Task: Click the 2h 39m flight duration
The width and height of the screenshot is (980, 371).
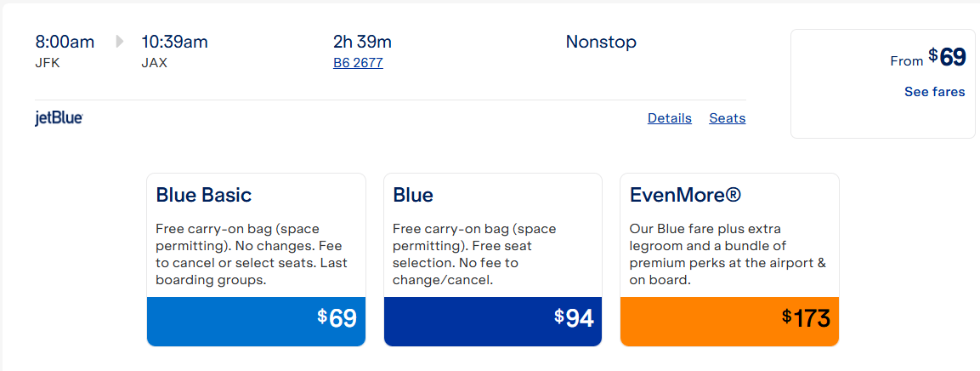Action: tap(362, 42)
